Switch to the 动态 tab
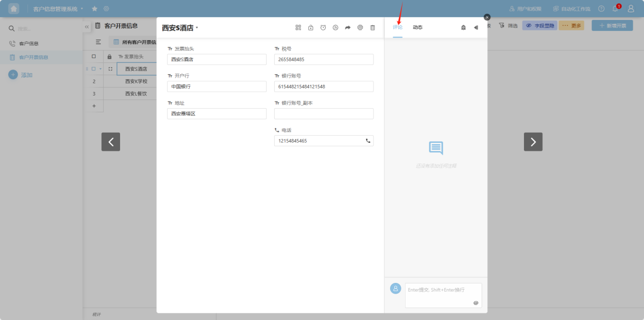Image resolution: width=644 pixels, height=320 pixels. [417, 27]
